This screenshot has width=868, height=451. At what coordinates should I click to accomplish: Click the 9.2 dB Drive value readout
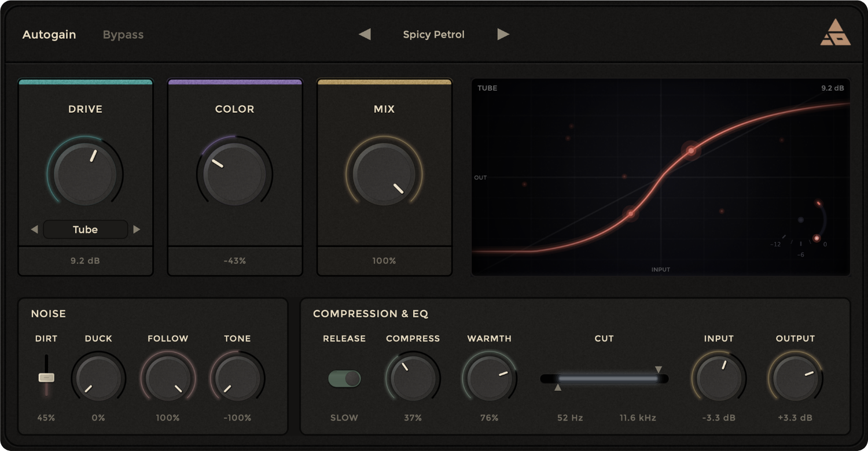(85, 261)
